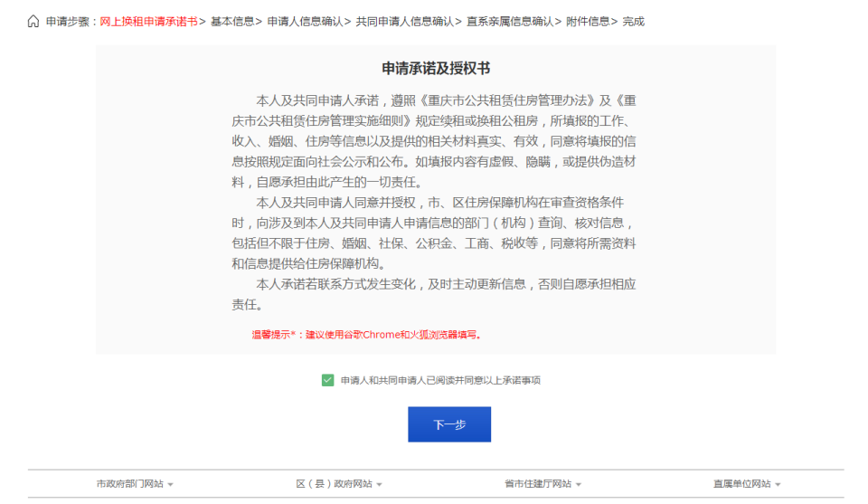Open the 共同申请人信息确认 step
The width and height of the screenshot is (868, 504).
click(x=405, y=22)
